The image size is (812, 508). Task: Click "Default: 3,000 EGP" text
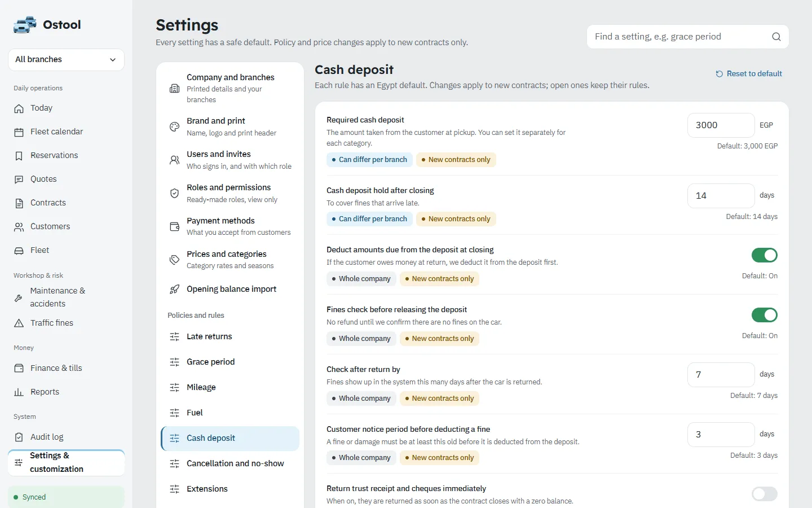pyautogui.click(x=747, y=146)
